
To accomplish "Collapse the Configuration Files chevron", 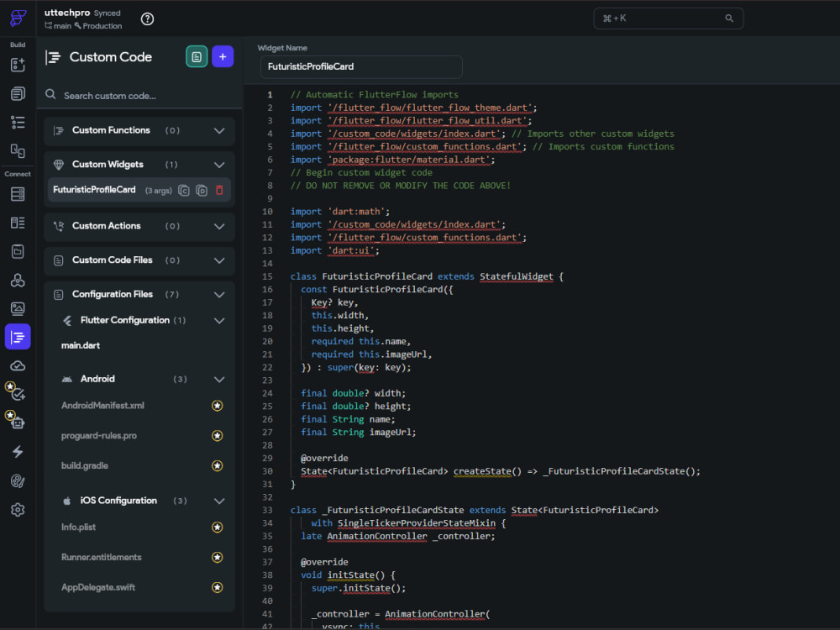I will [x=219, y=295].
